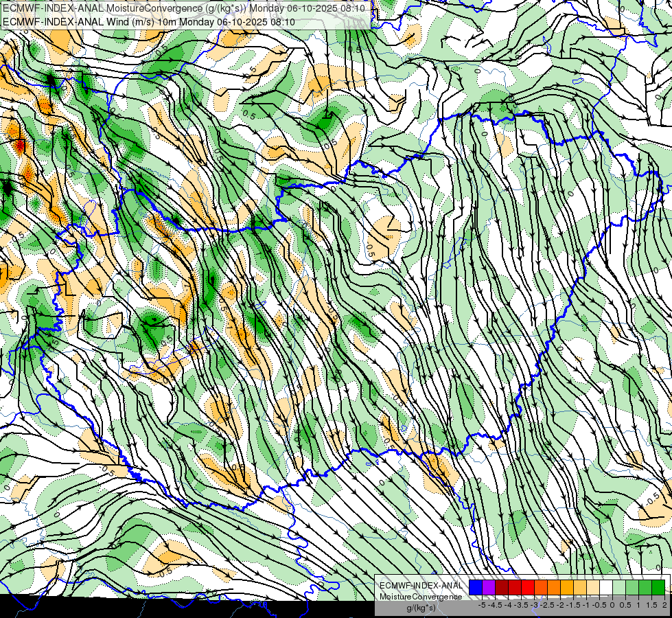Click the '1.5' tick label on the colorbar

pos(652,605)
